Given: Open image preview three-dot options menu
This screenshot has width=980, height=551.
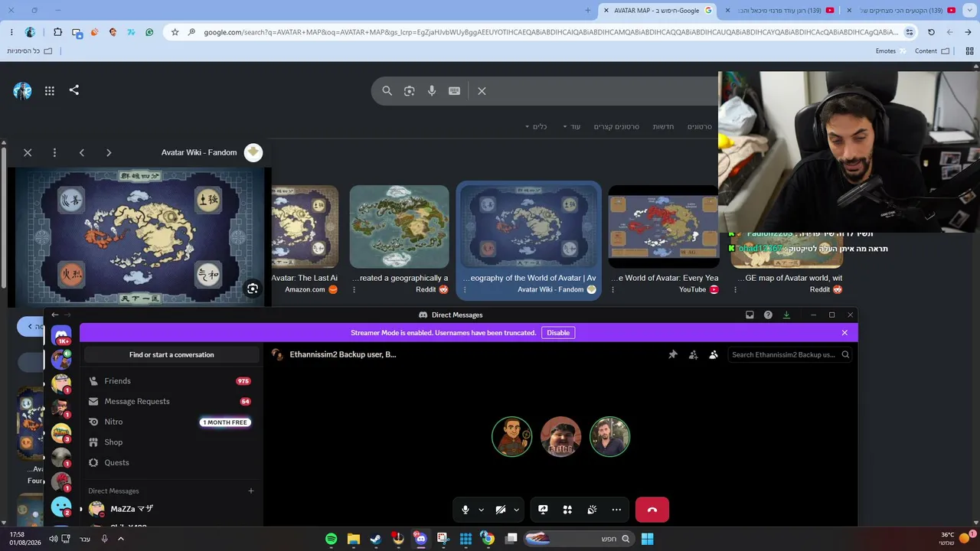Looking at the screenshot, I should pos(54,153).
